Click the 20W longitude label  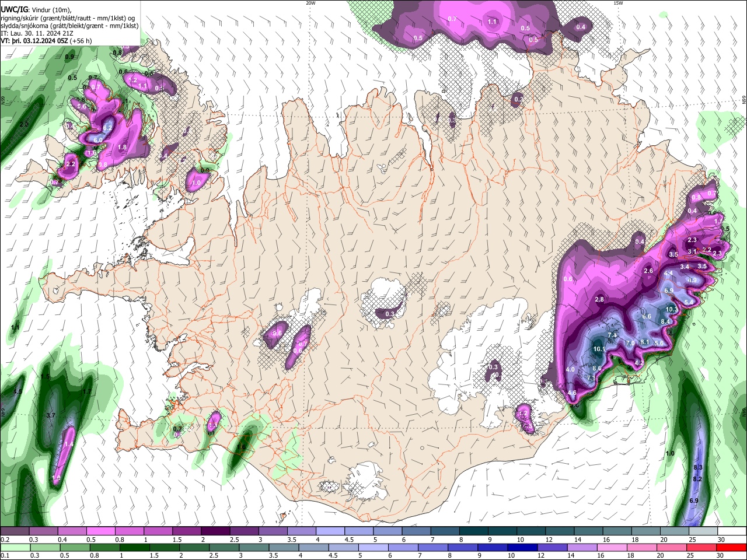[x=310, y=3]
